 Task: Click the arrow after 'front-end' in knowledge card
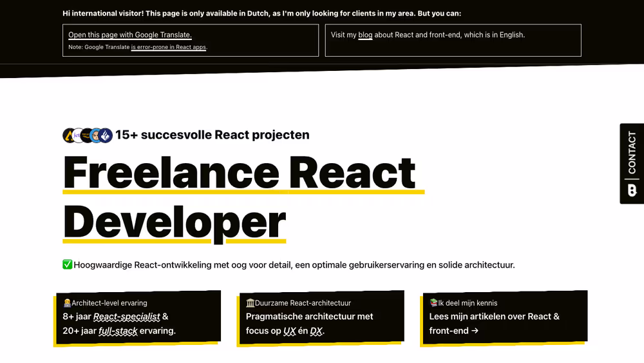[x=475, y=331]
